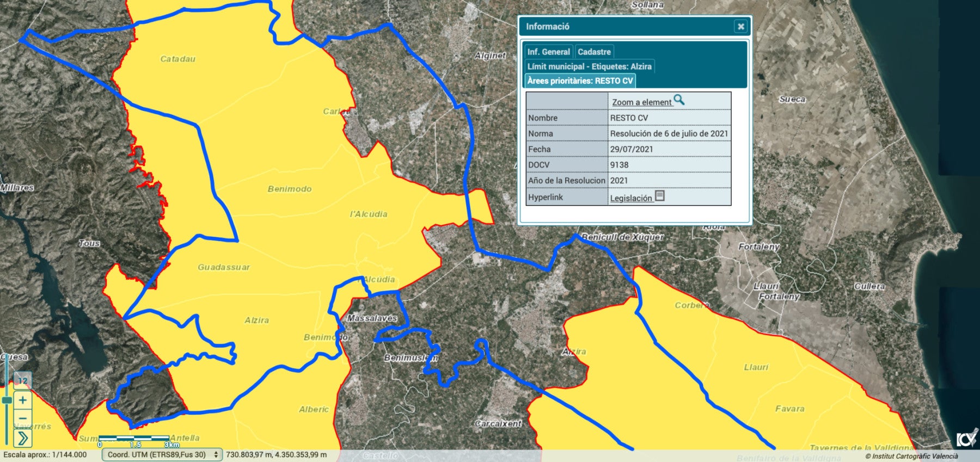Viewport: 980px width, 462px height.
Task: Open the Coord. UTM coordinate system dropdown
Action: tap(162, 454)
